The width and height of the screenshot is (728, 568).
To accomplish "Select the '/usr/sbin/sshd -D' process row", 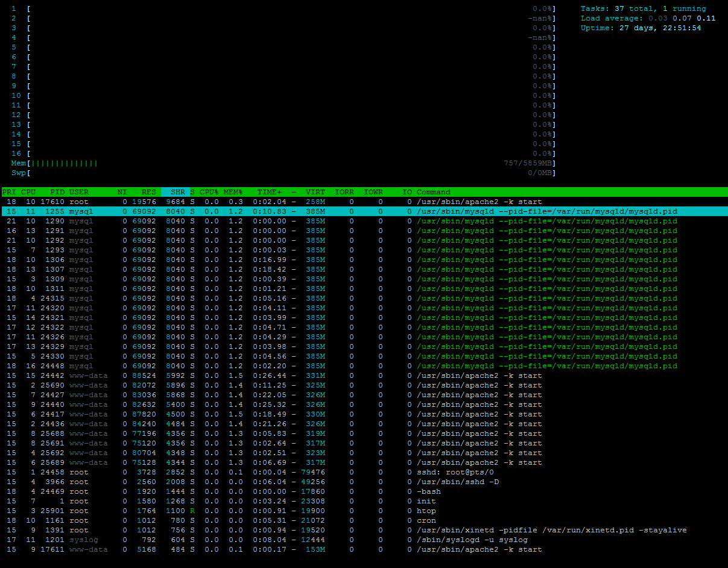I will [x=364, y=482].
